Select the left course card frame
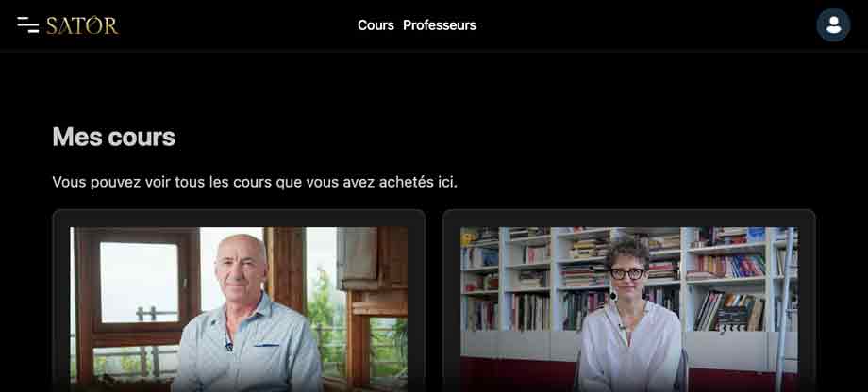 (239, 301)
